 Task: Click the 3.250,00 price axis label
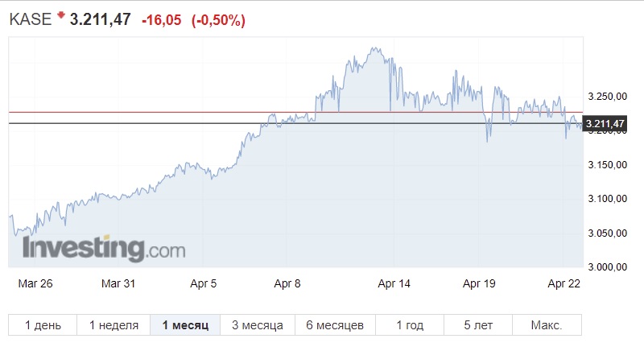pos(606,97)
